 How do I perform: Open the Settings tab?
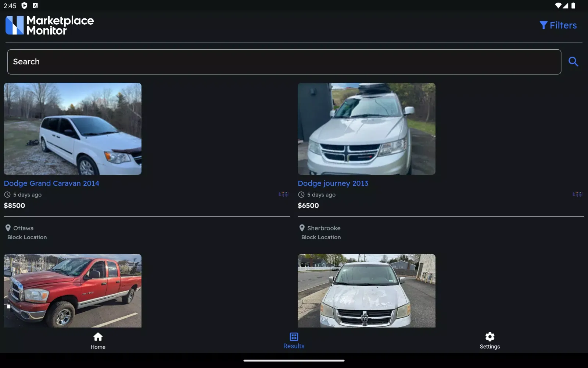[490, 341]
